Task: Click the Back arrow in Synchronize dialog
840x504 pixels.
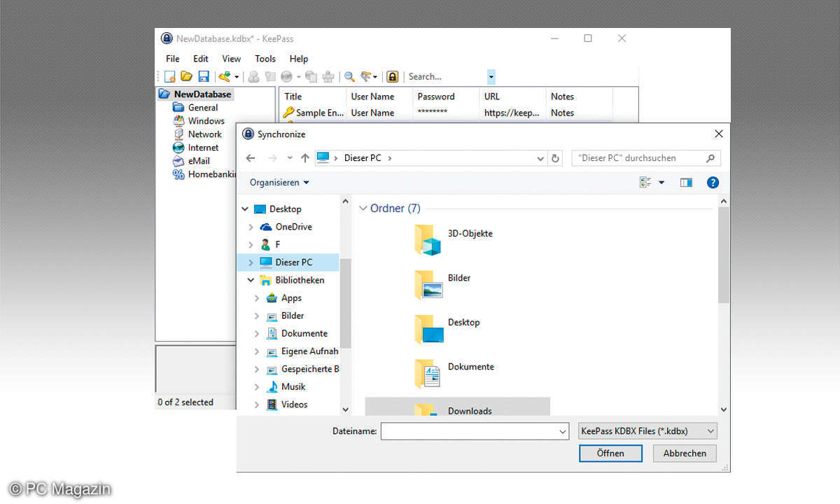Action: click(251, 158)
